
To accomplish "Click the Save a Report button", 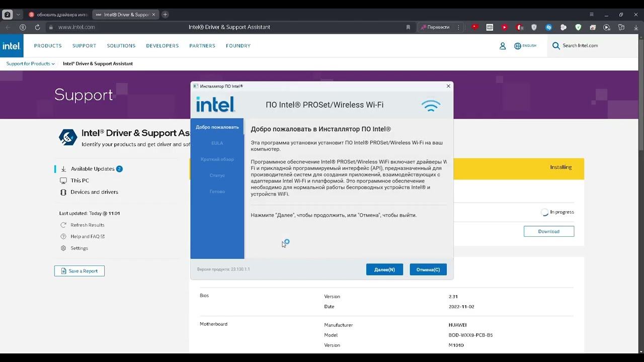I will coord(79,271).
